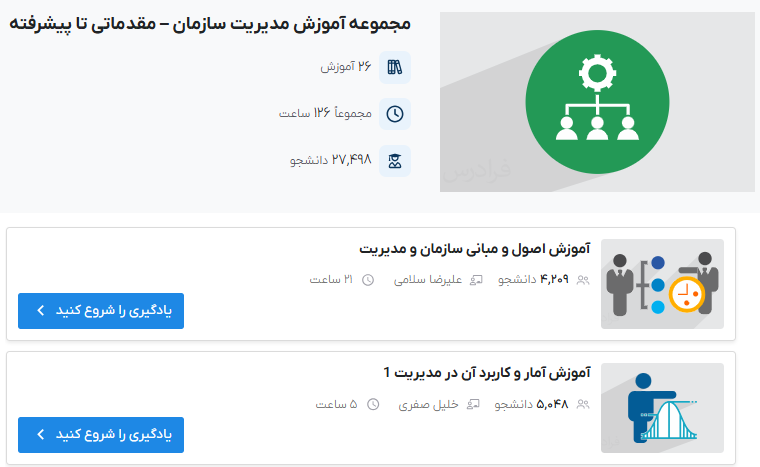Viewport: 760px width, 467px height.
Task: Click the clock icon beside مجموعاً ۱۲۶ ساعت
Action: pyautogui.click(x=395, y=114)
